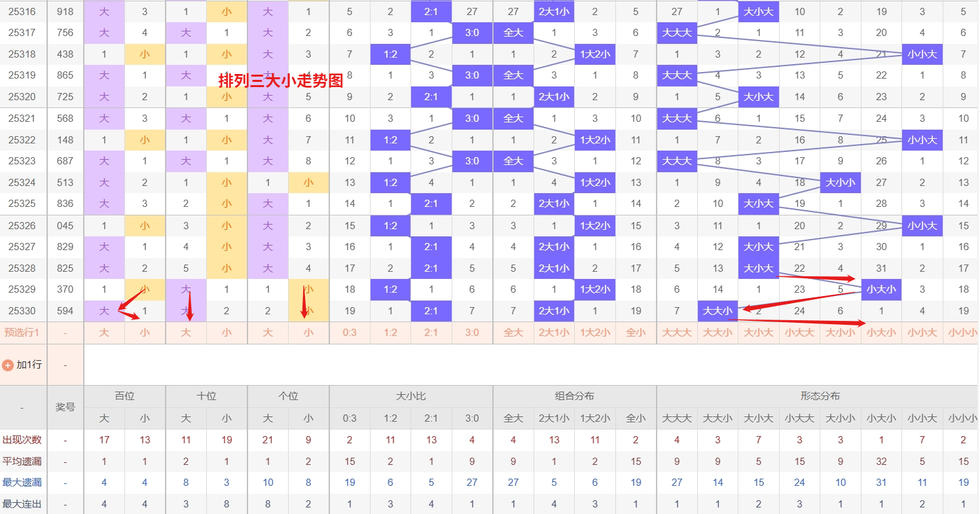Click the 最大遗漏 value 24 under 小大大
980x514 pixels.
coord(799,483)
